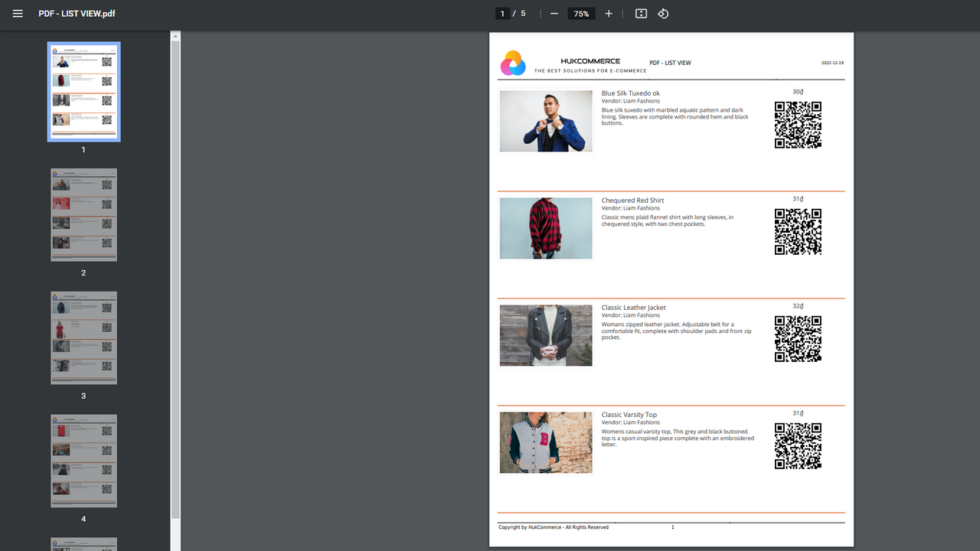Click the Classic Varsity Top product image

pos(545,442)
